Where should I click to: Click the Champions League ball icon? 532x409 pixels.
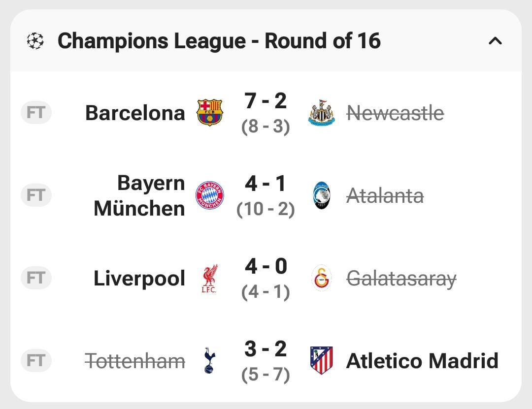[35, 41]
